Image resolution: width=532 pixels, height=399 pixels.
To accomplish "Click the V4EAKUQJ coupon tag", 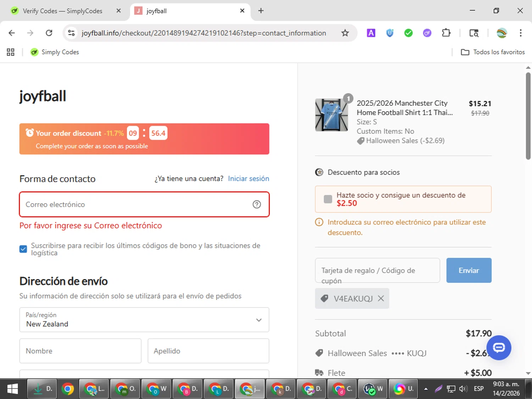I will pos(352,298).
